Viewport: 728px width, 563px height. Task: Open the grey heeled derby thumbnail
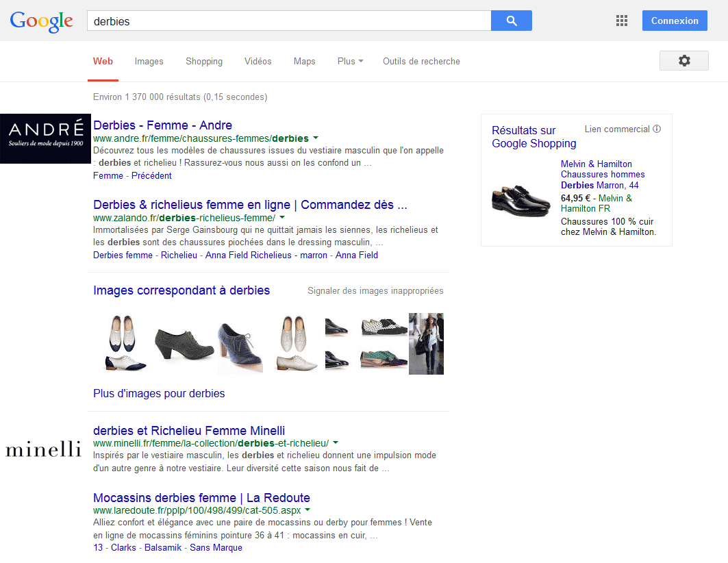tap(184, 343)
